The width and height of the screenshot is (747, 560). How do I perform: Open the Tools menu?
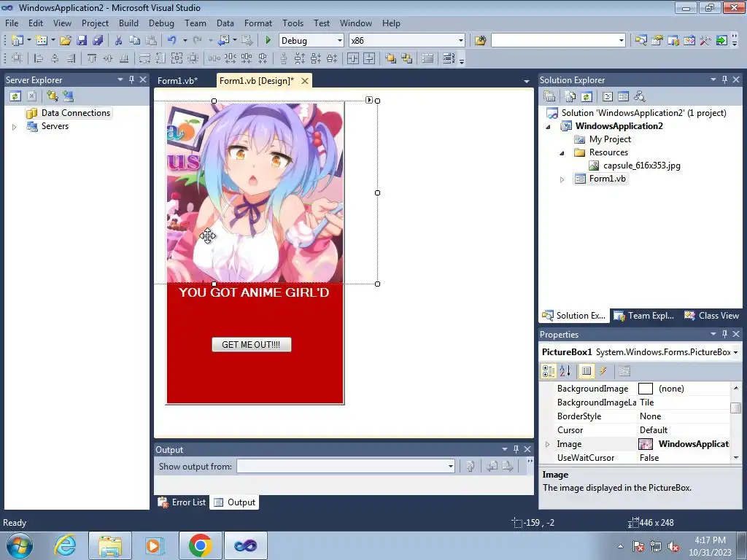tap(293, 23)
